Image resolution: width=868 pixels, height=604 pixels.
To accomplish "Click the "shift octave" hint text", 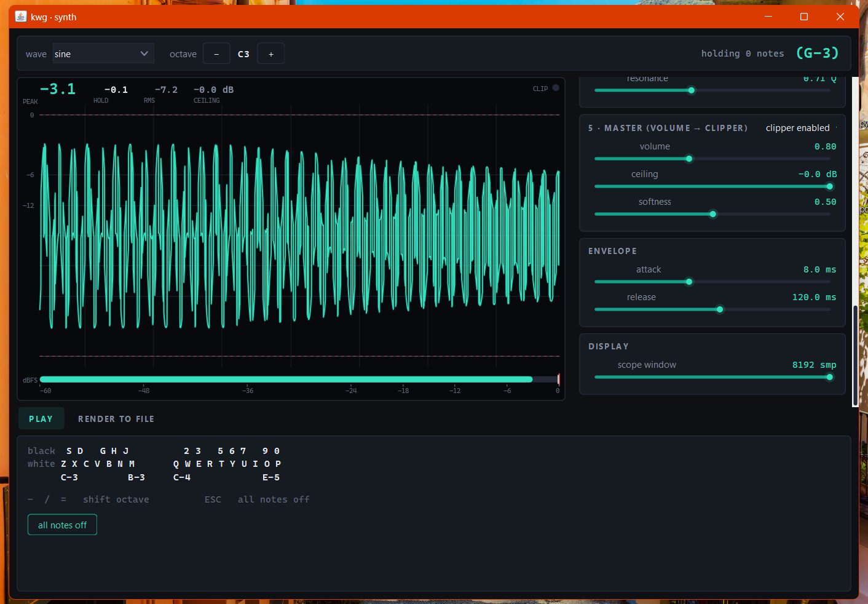I will pyautogui.click(x=116, y=499).
